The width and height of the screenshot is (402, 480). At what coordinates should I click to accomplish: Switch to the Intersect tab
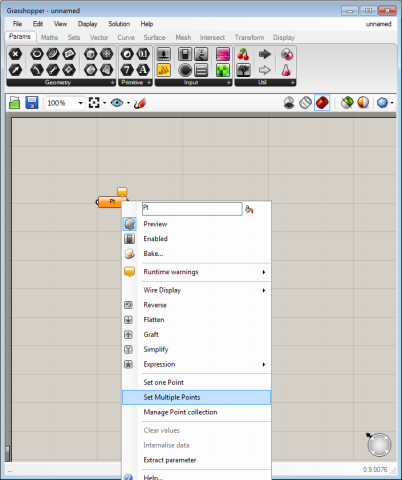tap(212, 37)
